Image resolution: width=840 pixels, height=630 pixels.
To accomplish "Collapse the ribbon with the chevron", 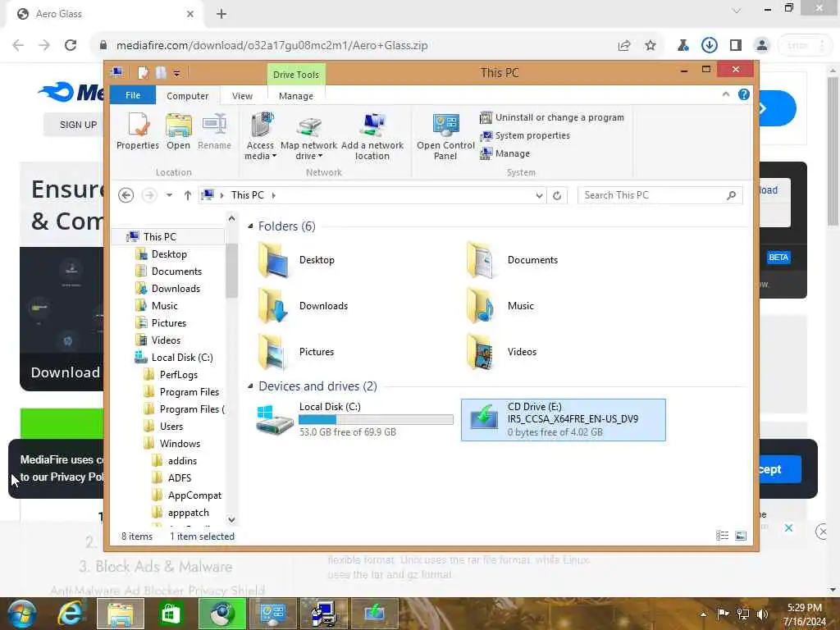I will (x=726, y=94).
